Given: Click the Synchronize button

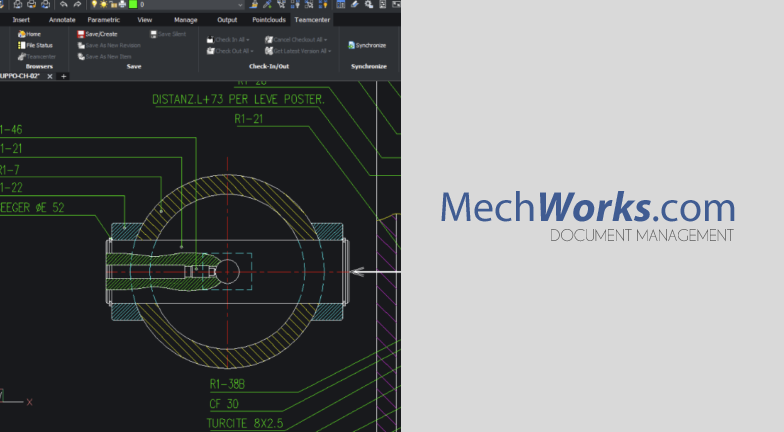Looking at the screenshot, I should (367, 46).
